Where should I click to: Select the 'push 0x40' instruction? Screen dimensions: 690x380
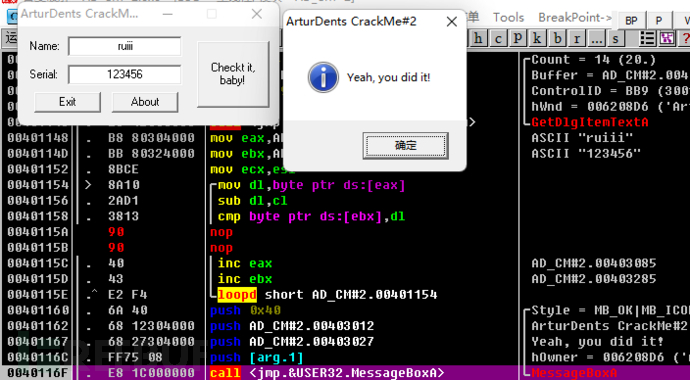coord(245,311)
